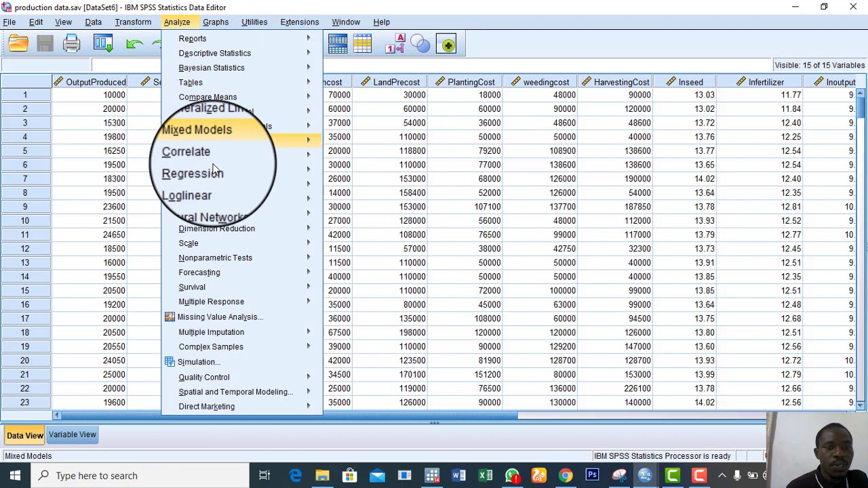Select the OutputProduced column header

(89, 82)
